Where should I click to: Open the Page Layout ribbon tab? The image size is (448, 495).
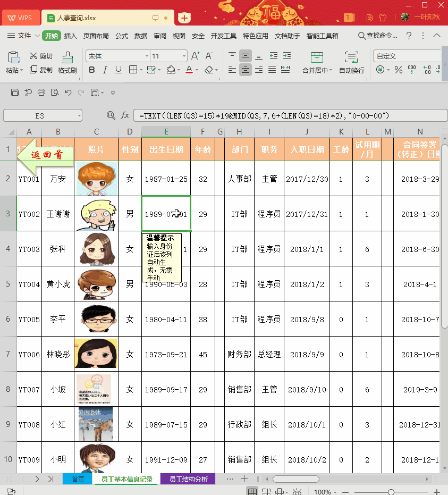(x=96, y=36)
